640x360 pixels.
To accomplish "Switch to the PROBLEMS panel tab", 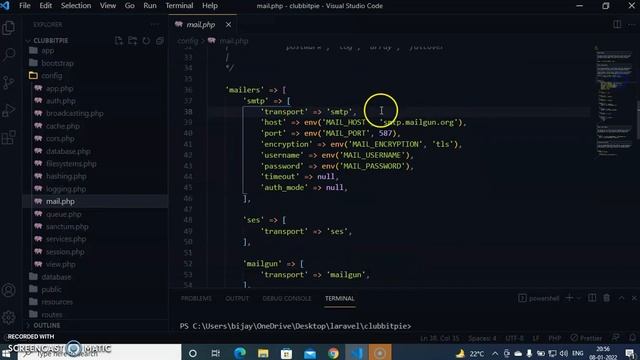I will [196, 298].
